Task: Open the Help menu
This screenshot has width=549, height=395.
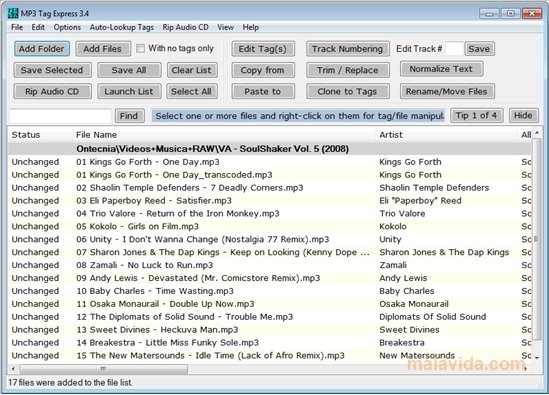Action: [x=251, y=27]
